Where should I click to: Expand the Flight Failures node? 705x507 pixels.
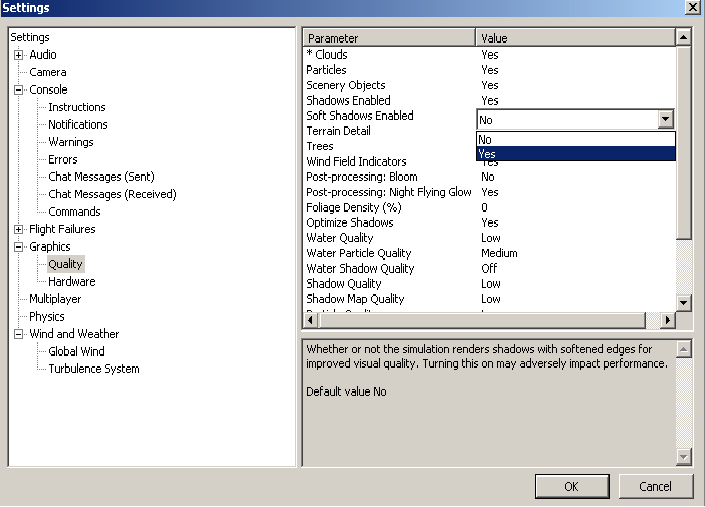click(18, 229)
